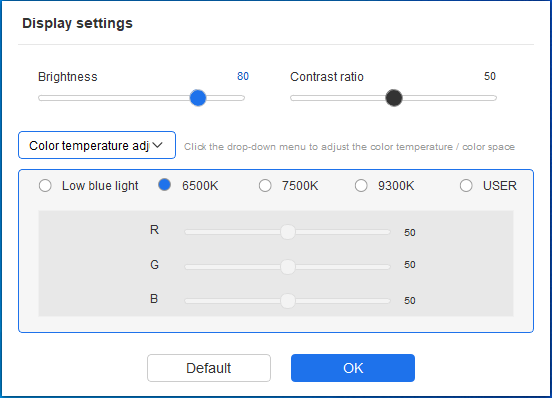Click the R channel slider handle

(x=288, y=232)
